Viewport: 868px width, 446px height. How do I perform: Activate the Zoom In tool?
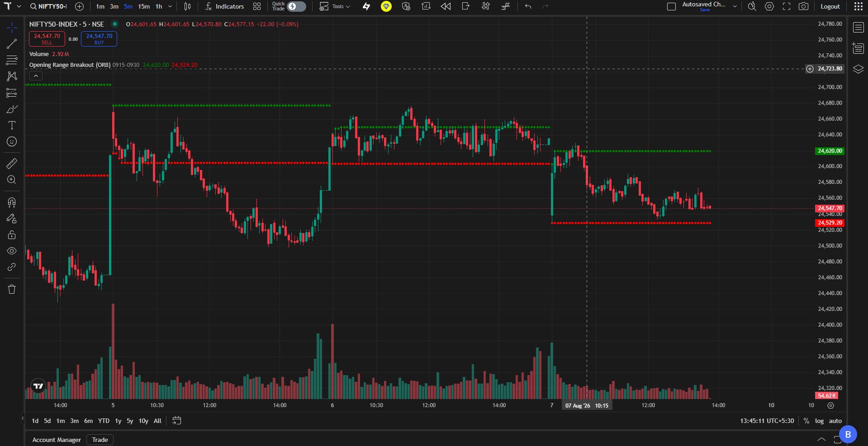pos(12,180)
